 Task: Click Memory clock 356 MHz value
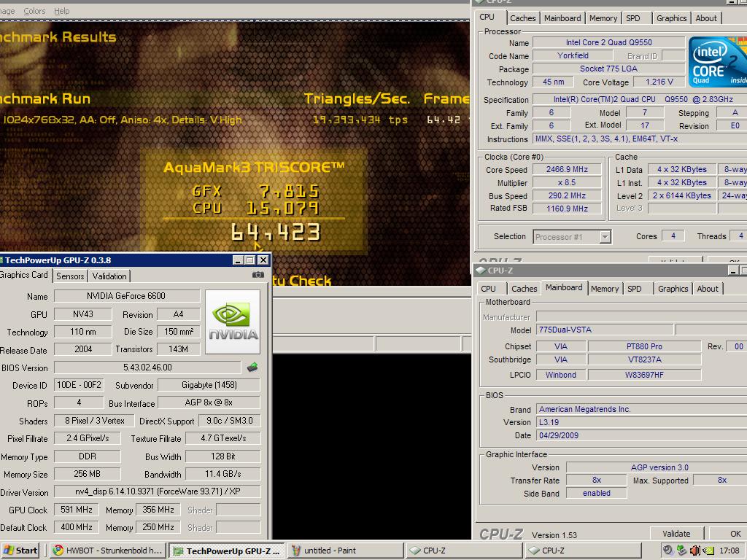pos(158,510)
